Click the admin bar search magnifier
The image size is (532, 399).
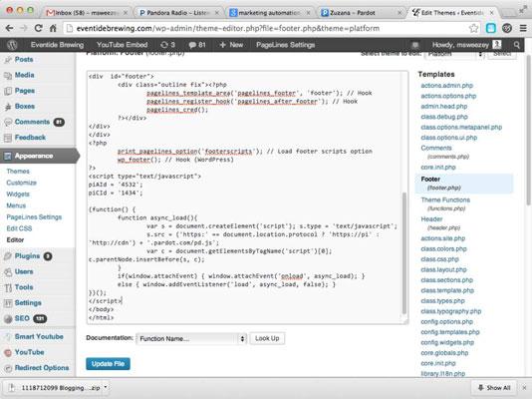(516, 45)
